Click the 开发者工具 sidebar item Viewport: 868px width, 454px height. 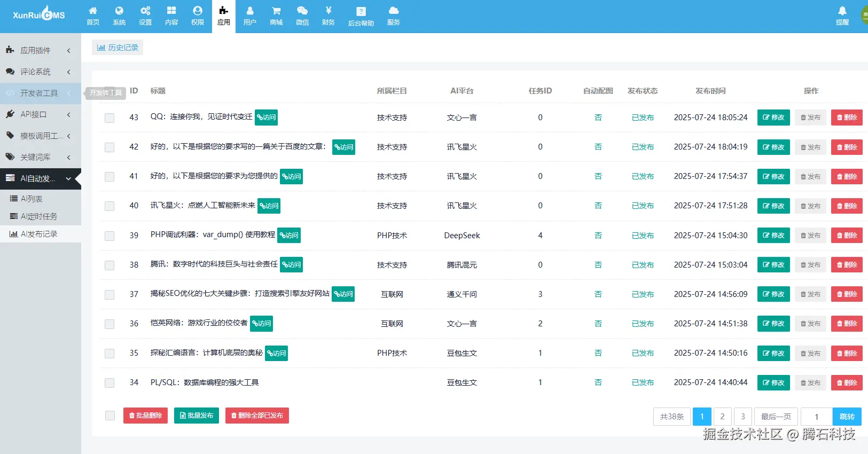coord(41,93)
